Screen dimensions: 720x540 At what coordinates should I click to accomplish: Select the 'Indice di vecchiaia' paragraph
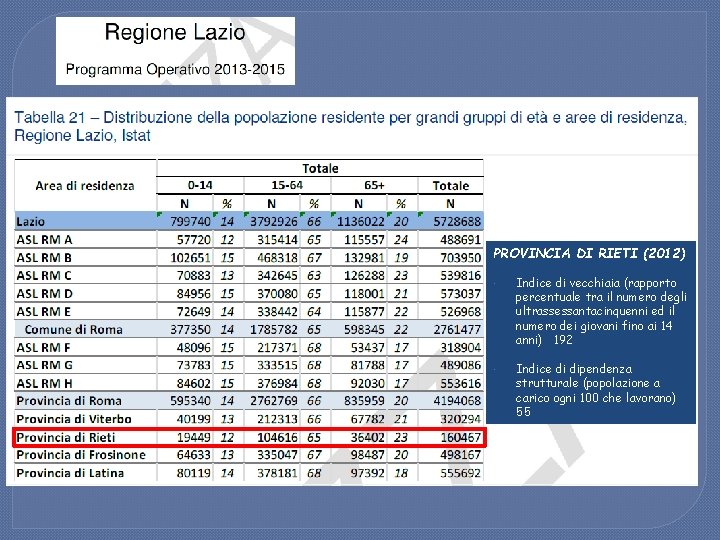pos(601,311)
